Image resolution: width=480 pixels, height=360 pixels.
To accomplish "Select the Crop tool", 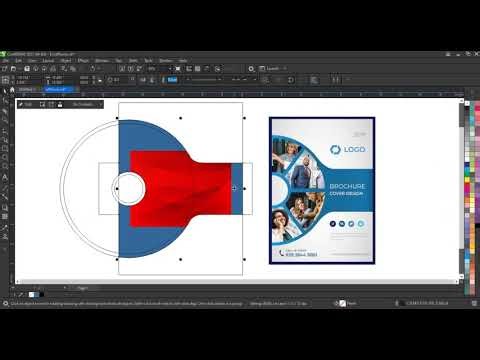I will 5,111.
